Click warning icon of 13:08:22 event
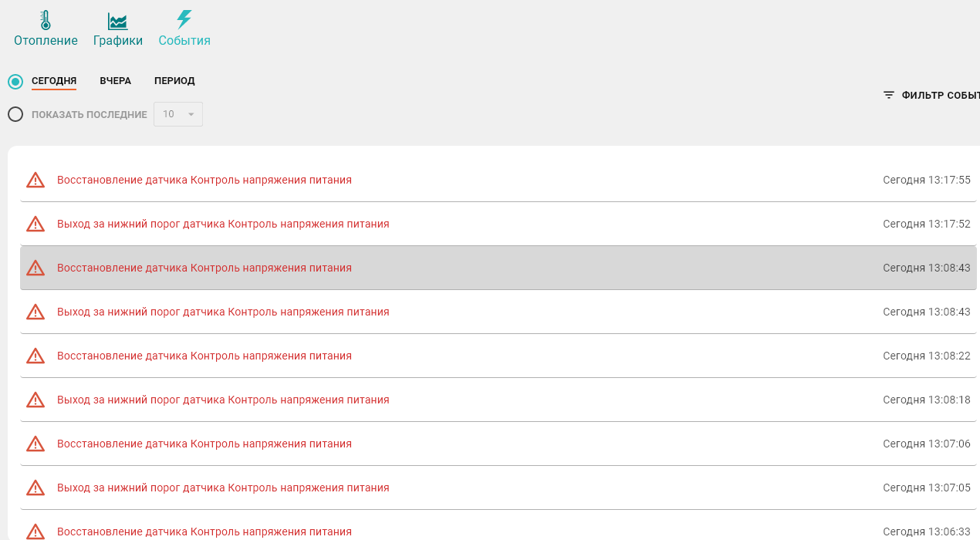Viewport: 980px width, 540px height. point(35,356)
